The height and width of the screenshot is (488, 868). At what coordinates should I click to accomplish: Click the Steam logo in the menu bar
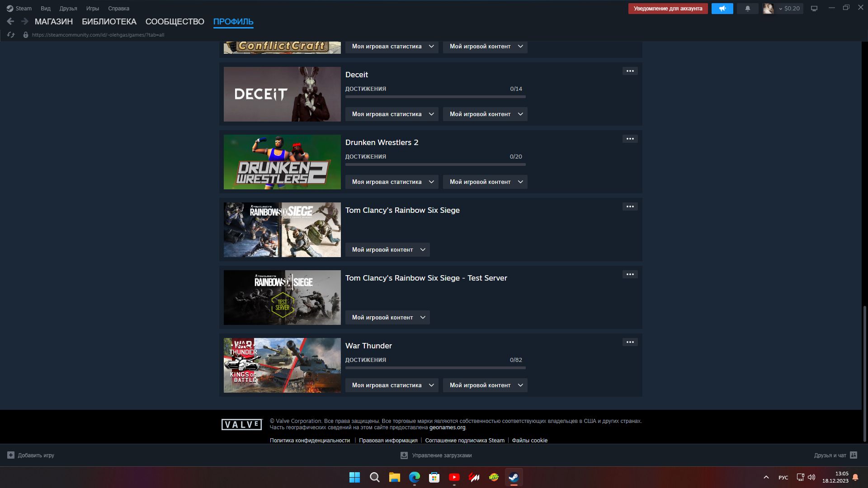coord(10,9)
